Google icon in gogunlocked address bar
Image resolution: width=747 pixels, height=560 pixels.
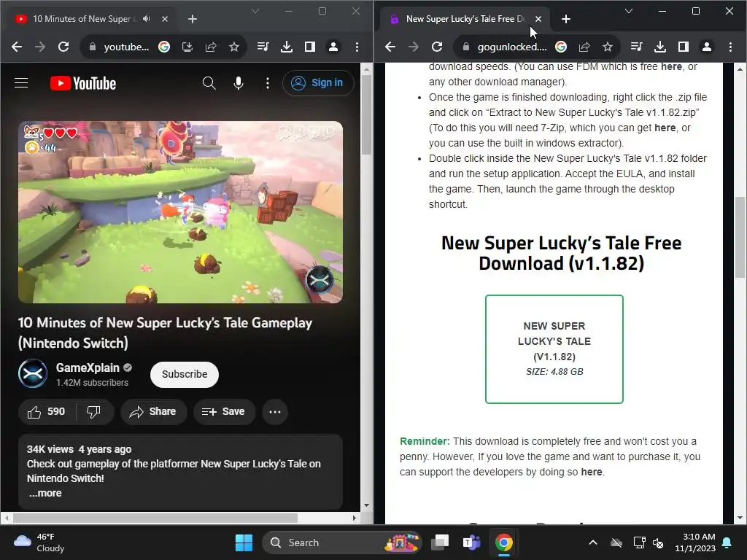point(561,47)
